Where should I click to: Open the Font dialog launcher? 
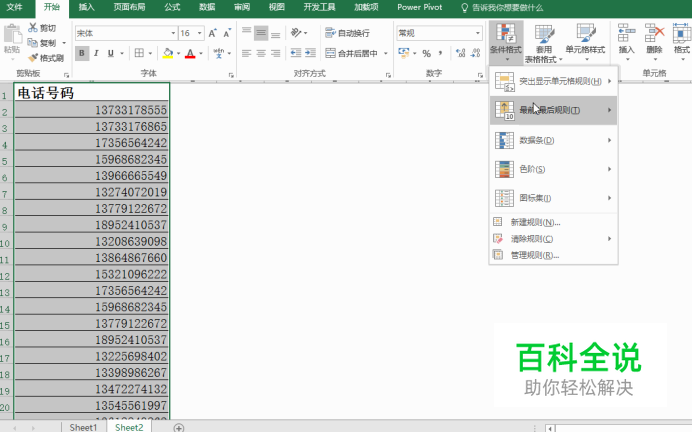pos(231,75)
